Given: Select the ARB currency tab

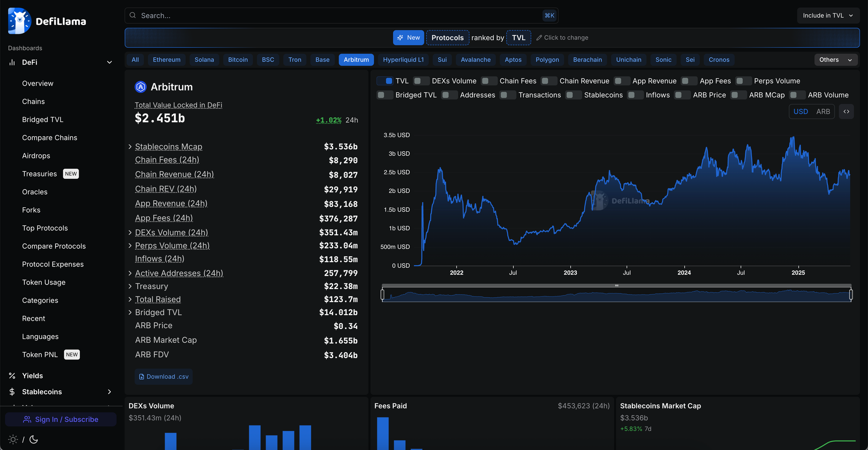Looking at the screenshot, I should pyautogui.click(x=823, y=111).
